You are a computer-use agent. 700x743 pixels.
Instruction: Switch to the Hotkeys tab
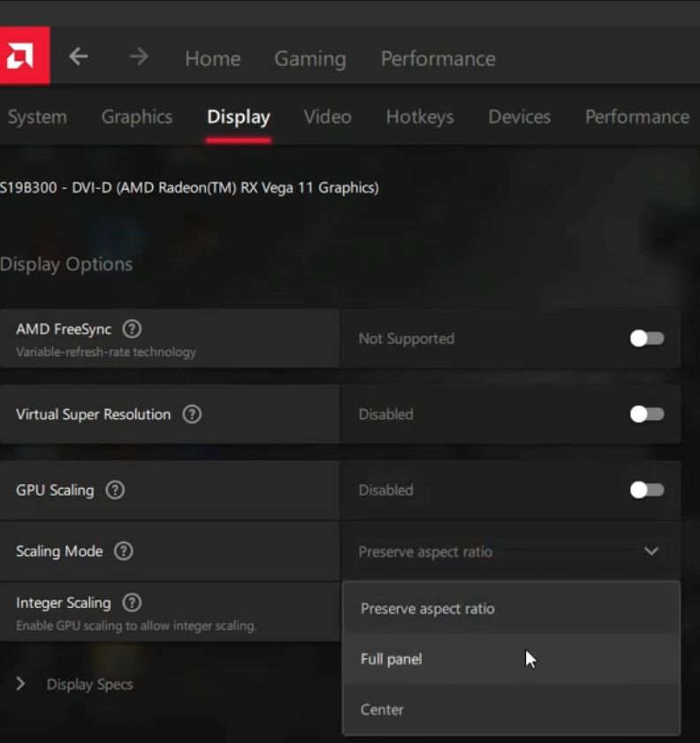click(x=420, y=117)
